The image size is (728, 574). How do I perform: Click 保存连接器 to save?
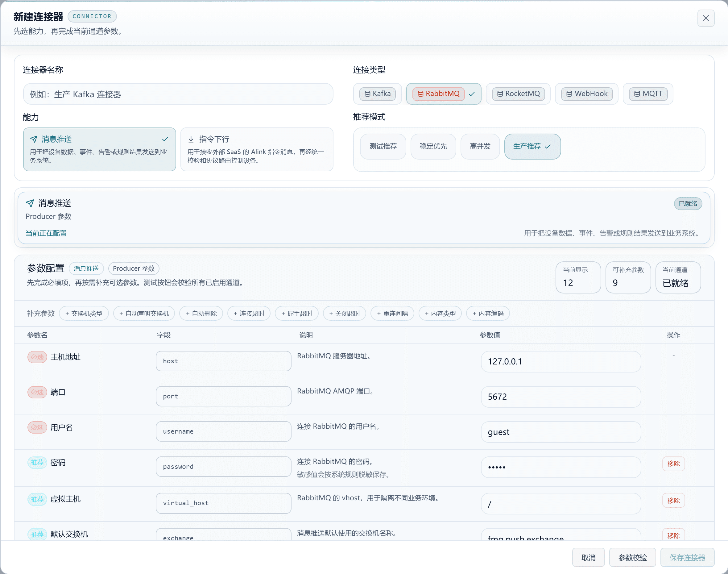[x=687, y=558]
